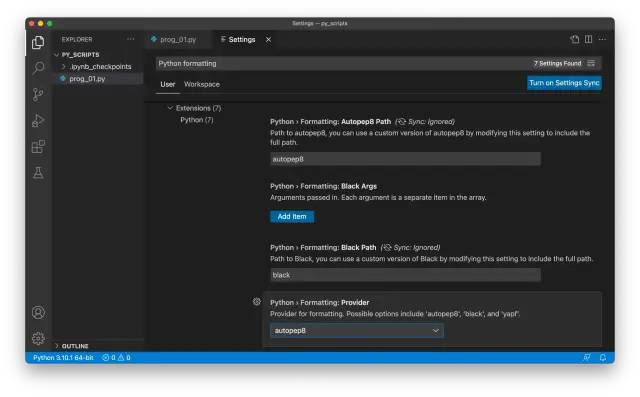The image size is (640, 397).
Task: Open the Run and Debug view
Action: tap(38, 121)
